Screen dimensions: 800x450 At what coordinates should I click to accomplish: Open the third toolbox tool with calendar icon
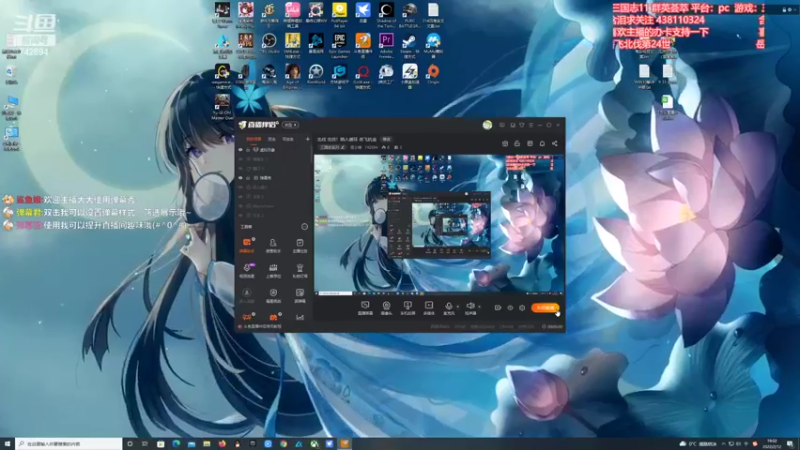[x=300, y=245]
